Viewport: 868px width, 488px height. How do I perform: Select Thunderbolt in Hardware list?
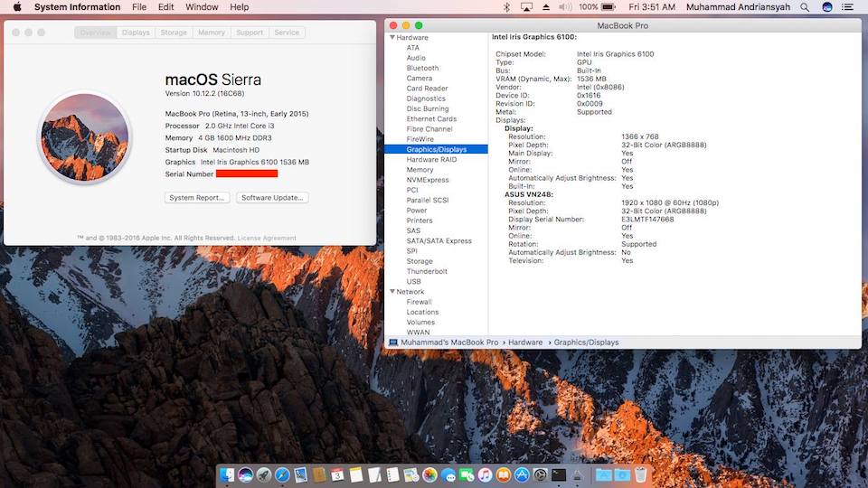coord(427,271)
